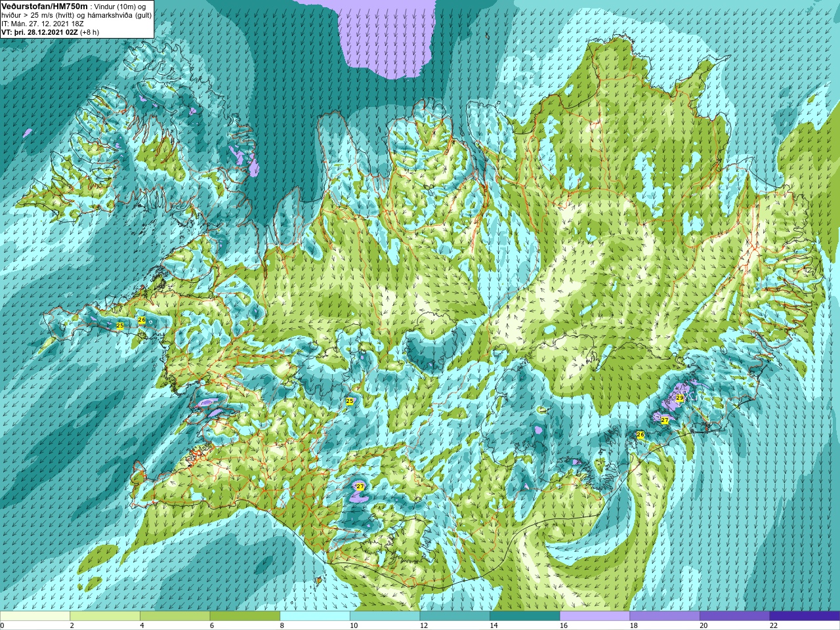Click the turquoise 10–12 m/s legend swatch
This screenshot has width=840, height=630.
click(385, 616)
